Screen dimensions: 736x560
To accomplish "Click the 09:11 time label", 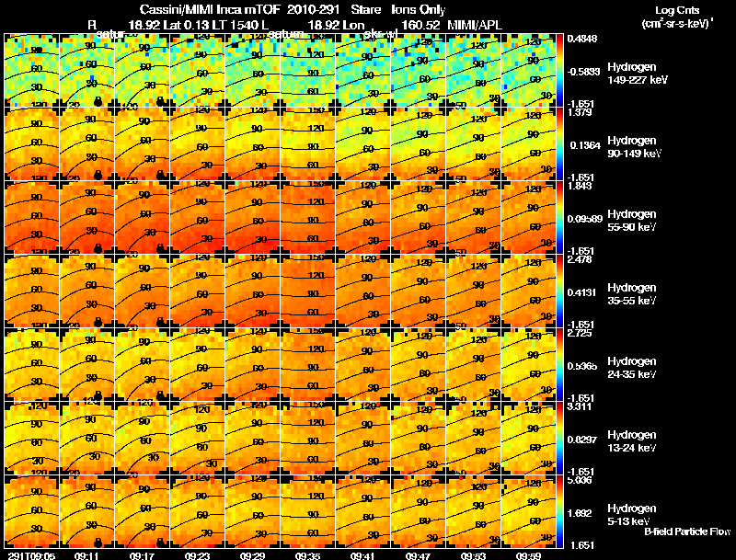I will pos(86,555).
